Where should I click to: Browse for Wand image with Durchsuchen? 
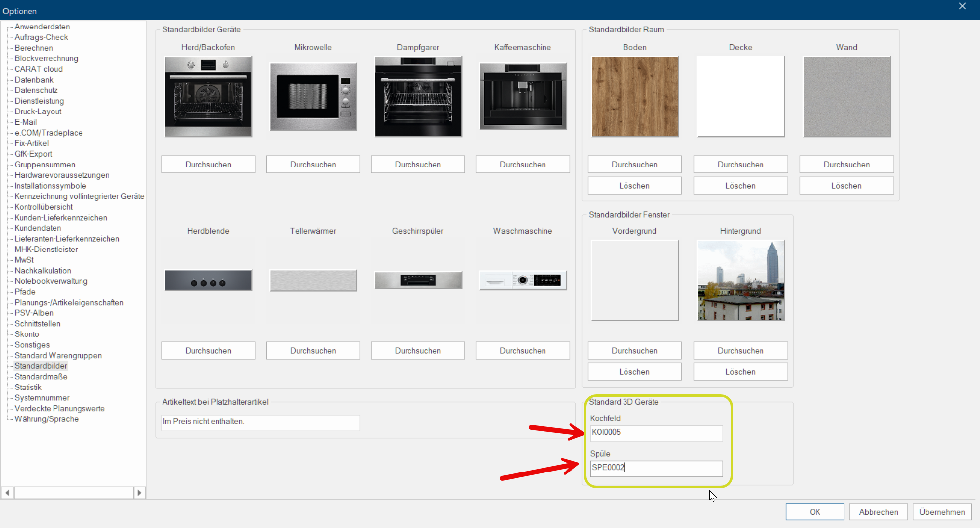[x=846, y=165]
